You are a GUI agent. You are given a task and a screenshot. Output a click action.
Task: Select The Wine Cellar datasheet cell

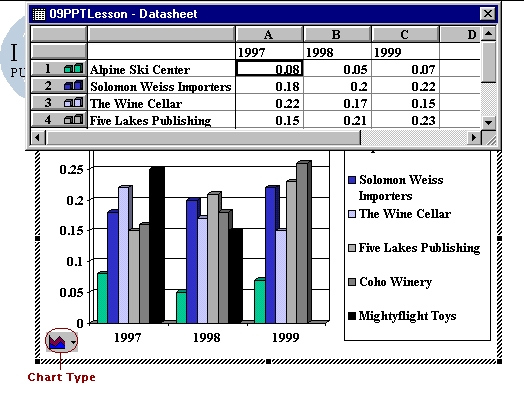[161, 102]
